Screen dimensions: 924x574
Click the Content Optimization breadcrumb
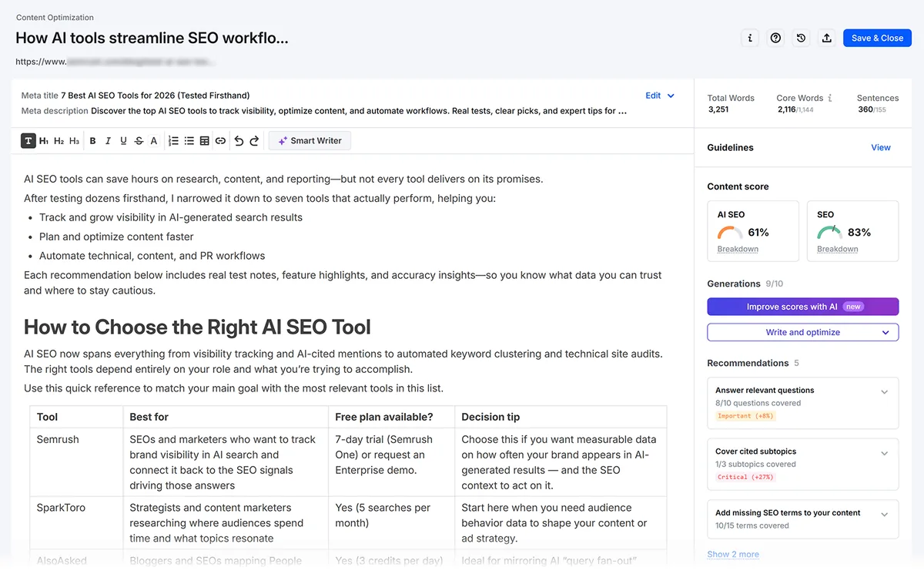click(55, 17)
